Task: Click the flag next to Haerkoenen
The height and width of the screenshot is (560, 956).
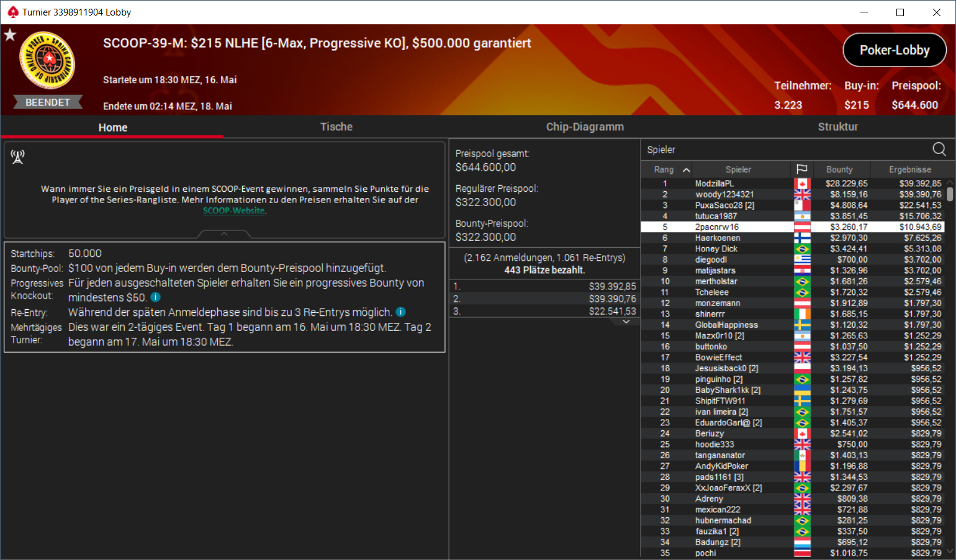Action: (x=802, y=238)
